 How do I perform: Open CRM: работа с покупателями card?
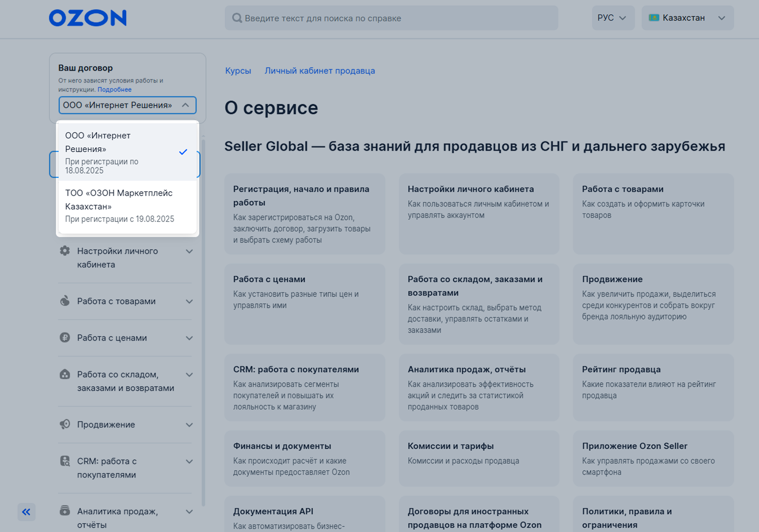click(305, 387)
